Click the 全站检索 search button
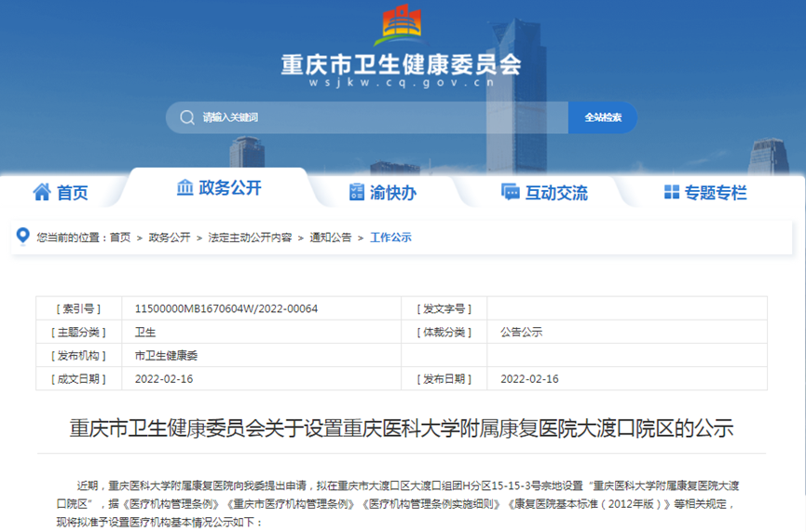806x532 pixels. click(x=603, y=117)
